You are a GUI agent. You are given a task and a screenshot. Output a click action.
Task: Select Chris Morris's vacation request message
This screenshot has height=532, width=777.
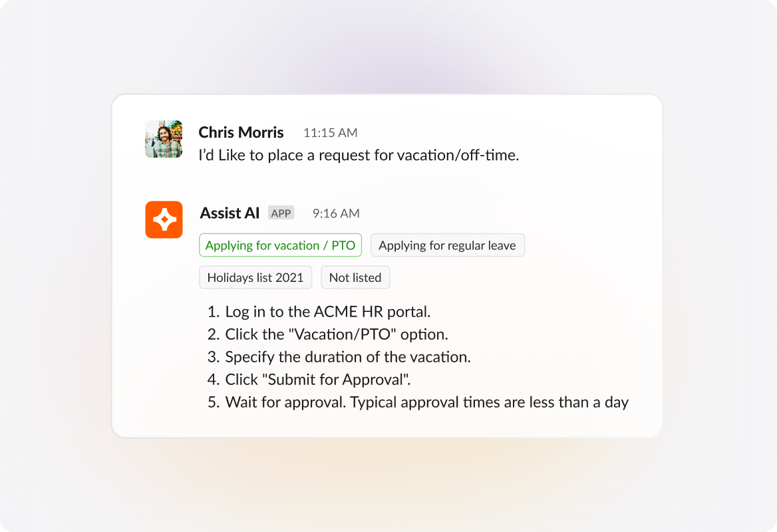click(357, 155)
